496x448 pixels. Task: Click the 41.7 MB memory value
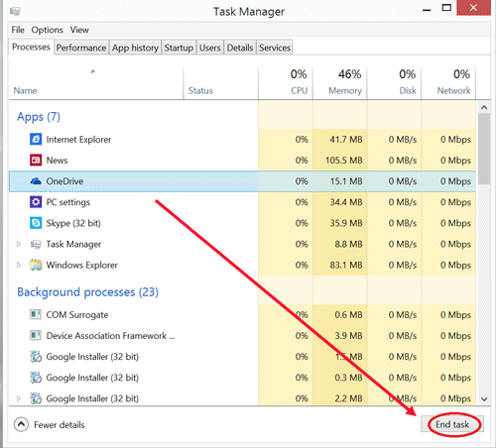pyautogui.click(x=346, y=140)
